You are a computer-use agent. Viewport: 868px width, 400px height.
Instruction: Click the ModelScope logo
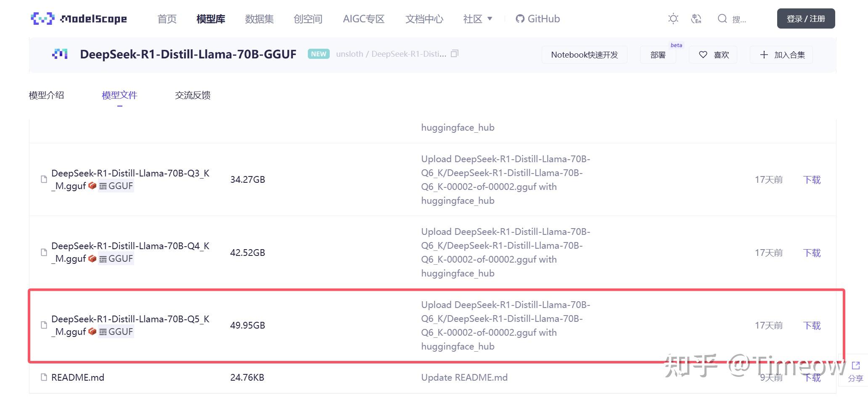[x=78, y=18]
